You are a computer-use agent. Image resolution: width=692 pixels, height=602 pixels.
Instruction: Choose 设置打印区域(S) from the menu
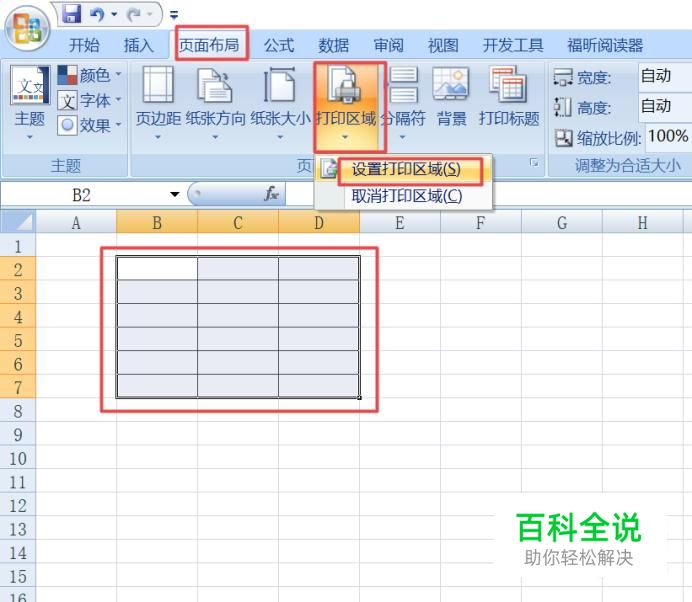[406, 169]
